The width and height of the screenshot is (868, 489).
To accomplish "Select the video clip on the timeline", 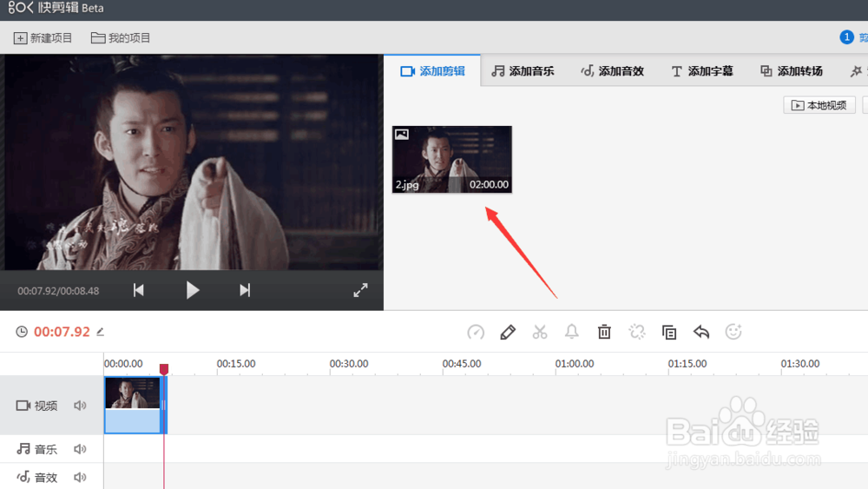I will click(135, 405).
